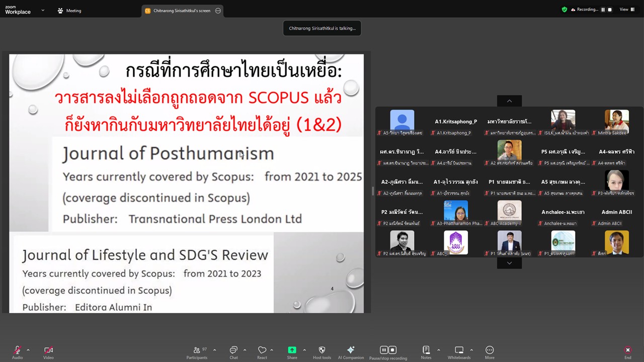
Task: Select P3 participant video tile
Action: 616,183
